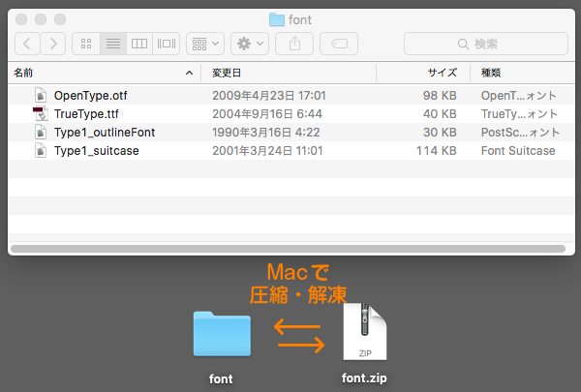Click the 114 KB size value
The image size is (581, 392).
click(x=437, y=151)
